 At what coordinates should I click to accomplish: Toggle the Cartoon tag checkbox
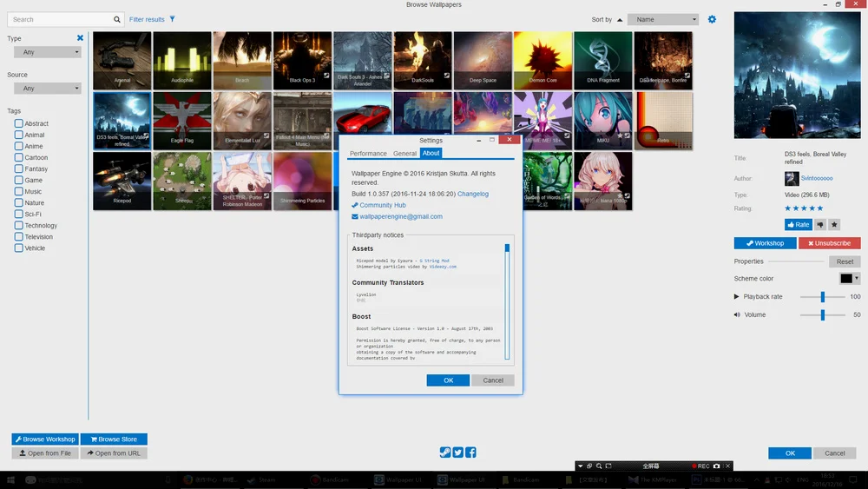pyautogui.click(x=19, y=157)
